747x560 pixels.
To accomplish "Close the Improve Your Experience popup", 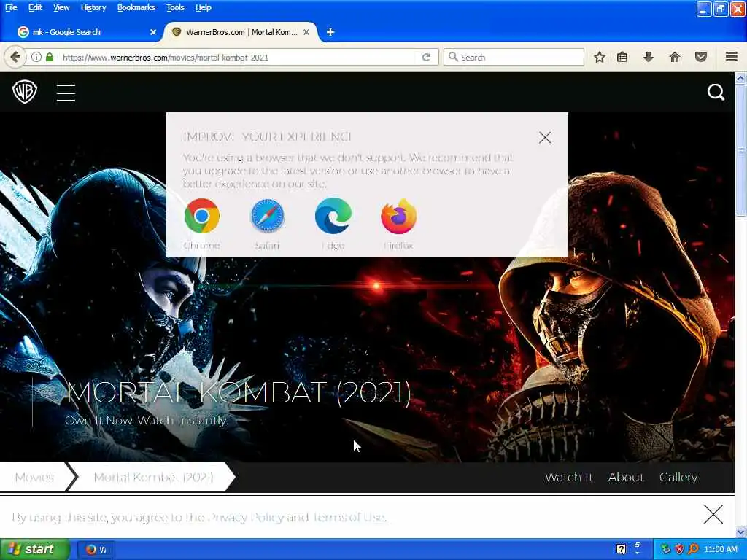I will click(x=545, y=138).
